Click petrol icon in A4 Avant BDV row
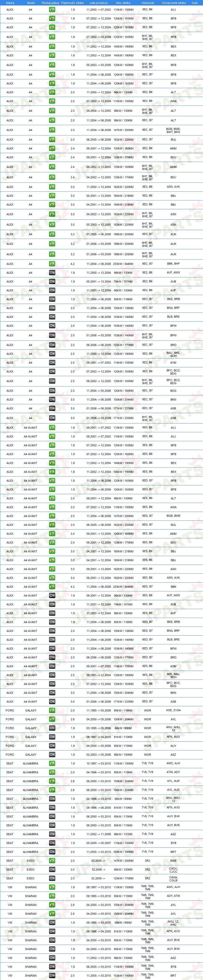The height and width of the screenshot is (980, 203). [52, 543]
